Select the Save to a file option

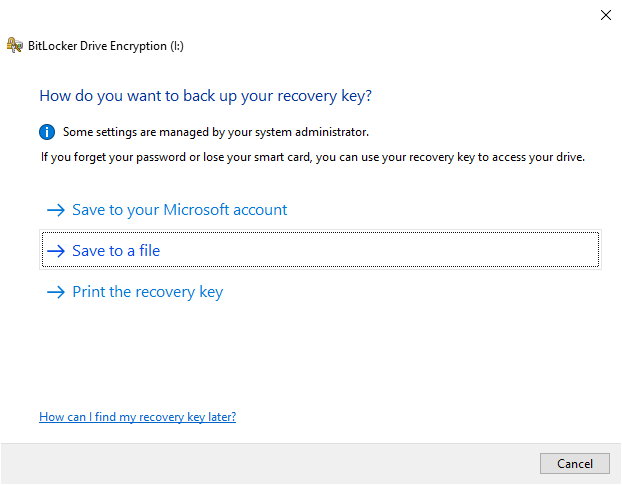[116, 251]
